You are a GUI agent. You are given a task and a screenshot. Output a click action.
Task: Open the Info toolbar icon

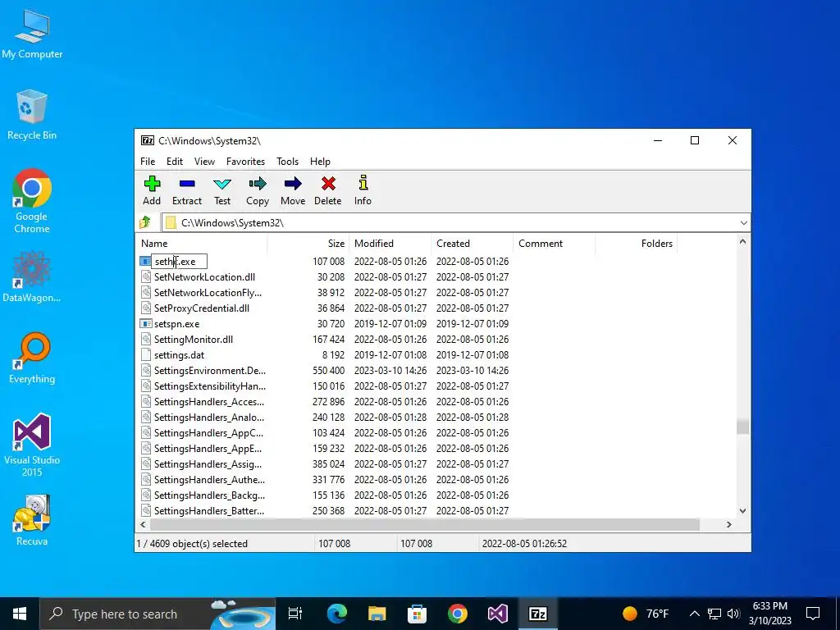pyautogui.click(x=363, y=183)
